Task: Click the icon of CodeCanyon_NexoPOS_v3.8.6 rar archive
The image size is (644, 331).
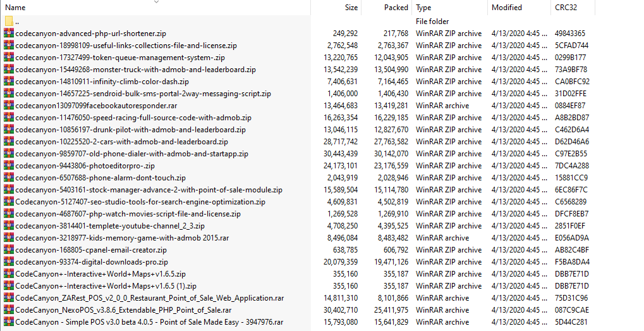Action: point(9,309)
